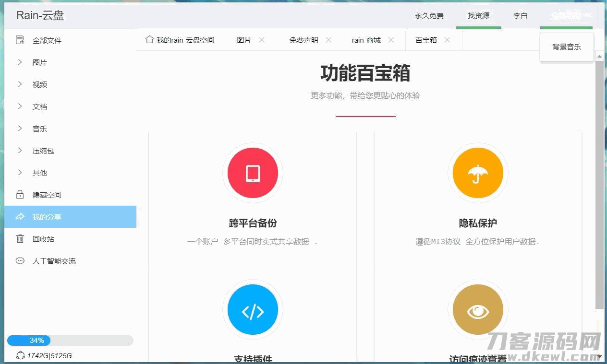This screenshot has width=607, height=364.
Task: Click the lock icon for 隐藏空间
Action: click(x=20, y=195)
